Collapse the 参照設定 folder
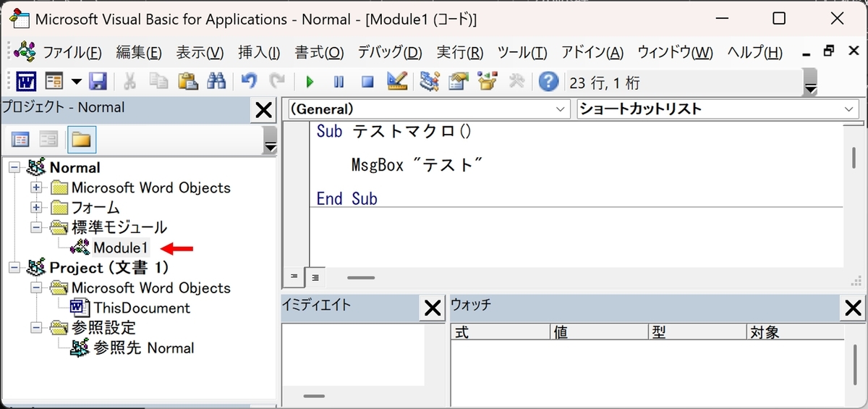868x409 pixels. 36,328
